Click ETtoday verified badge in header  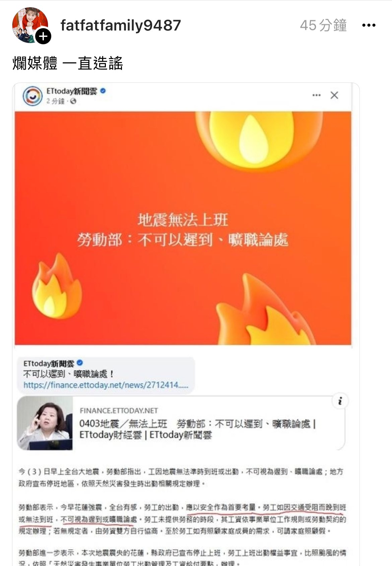click(103, 91)
